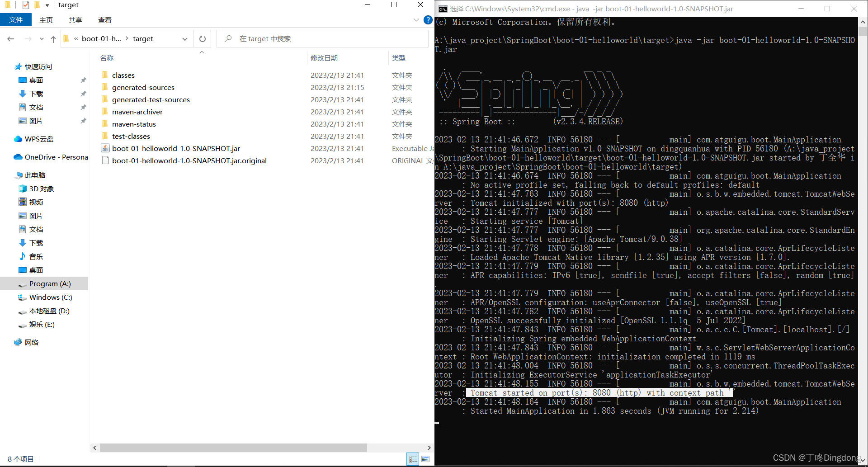Image resolution: width=868 pixels, height=467 pixels.
Task: Select the generated-sources folder
Action: 143,87
